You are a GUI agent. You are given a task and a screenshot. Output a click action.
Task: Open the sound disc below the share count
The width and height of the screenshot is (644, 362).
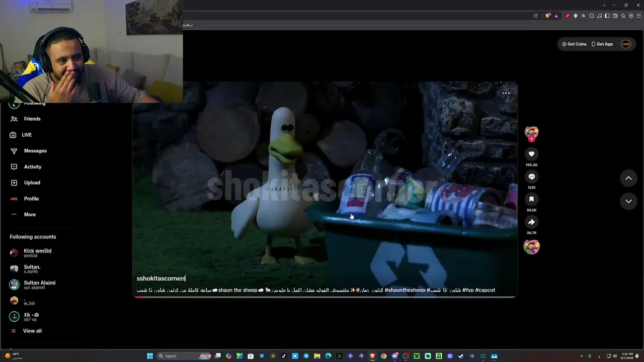[x=531, y=247]
